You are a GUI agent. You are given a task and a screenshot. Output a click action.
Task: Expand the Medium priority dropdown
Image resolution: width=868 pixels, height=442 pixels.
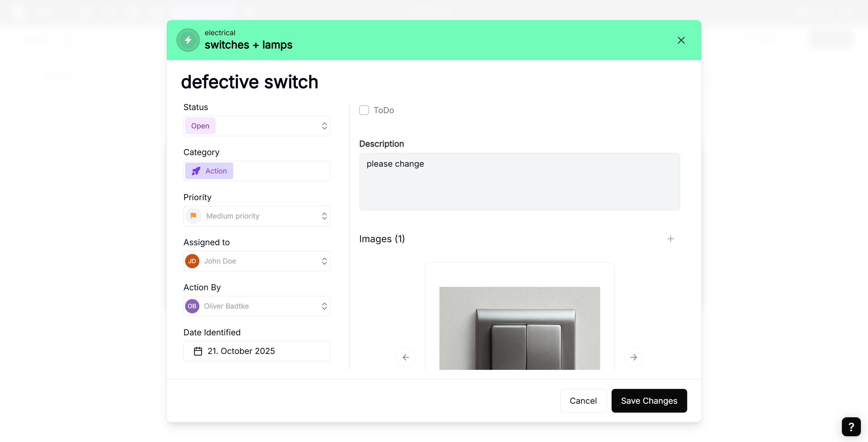[x=257, y=216]
